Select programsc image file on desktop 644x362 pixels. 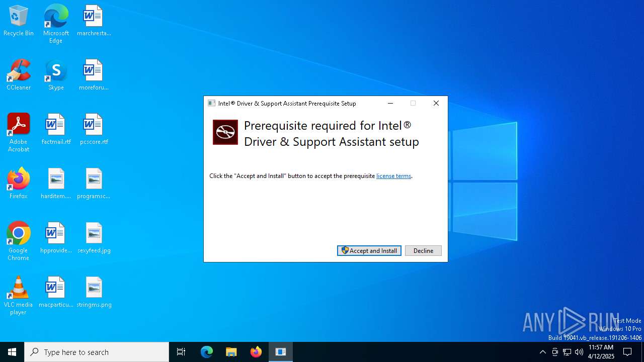[x=94, y=184]
